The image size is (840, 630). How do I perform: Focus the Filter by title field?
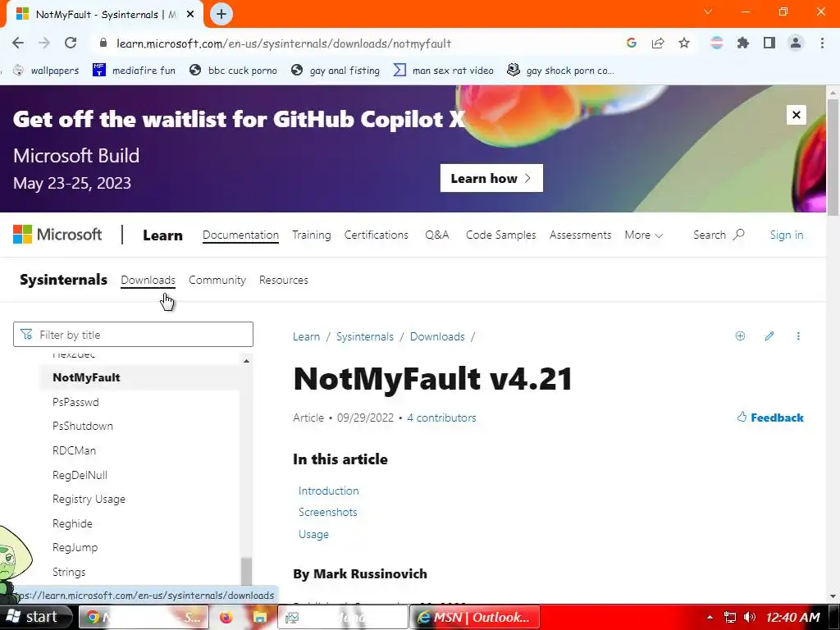coord(133,335)
